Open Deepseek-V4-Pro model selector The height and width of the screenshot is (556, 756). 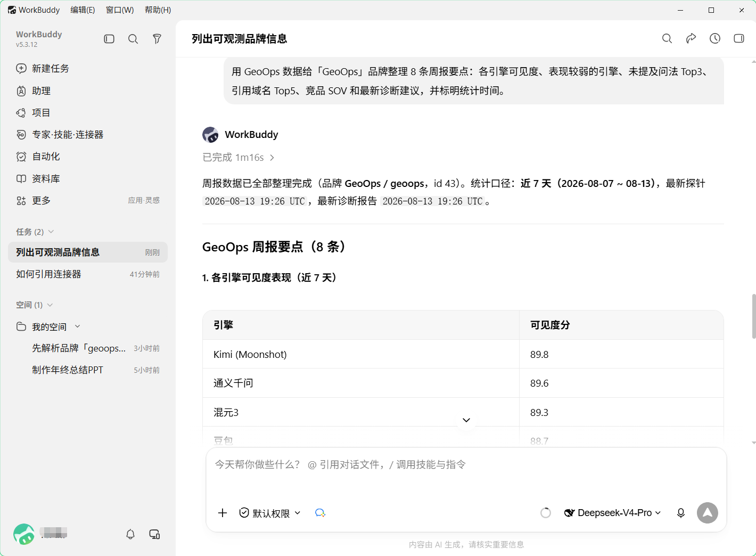tap(613, 513)
